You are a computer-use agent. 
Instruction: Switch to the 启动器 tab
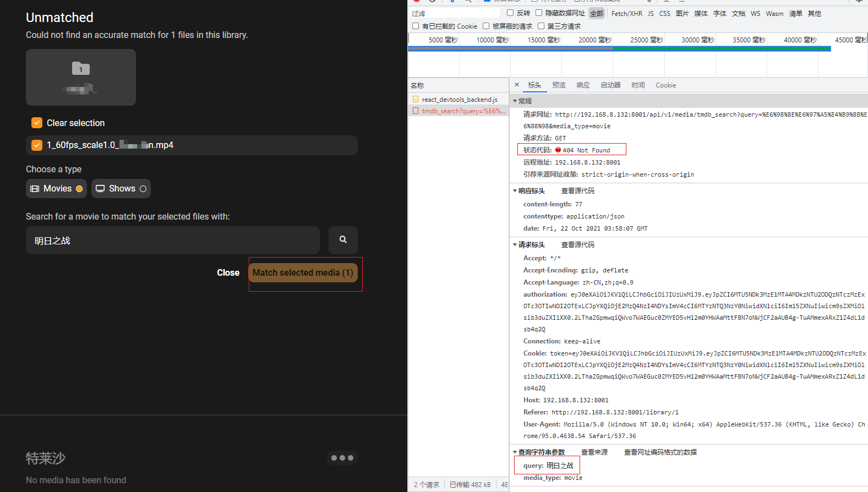pyautogui.click(x=610, y=85)
